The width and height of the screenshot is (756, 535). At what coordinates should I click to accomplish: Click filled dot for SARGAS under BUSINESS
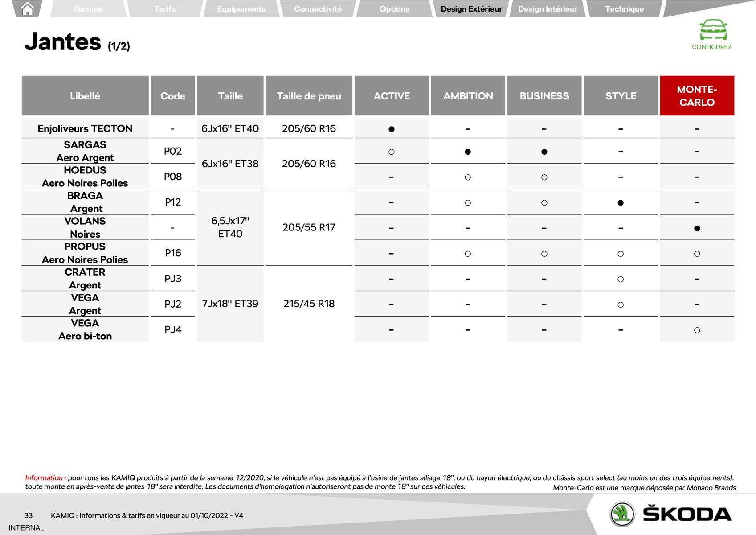coord(544,152)
